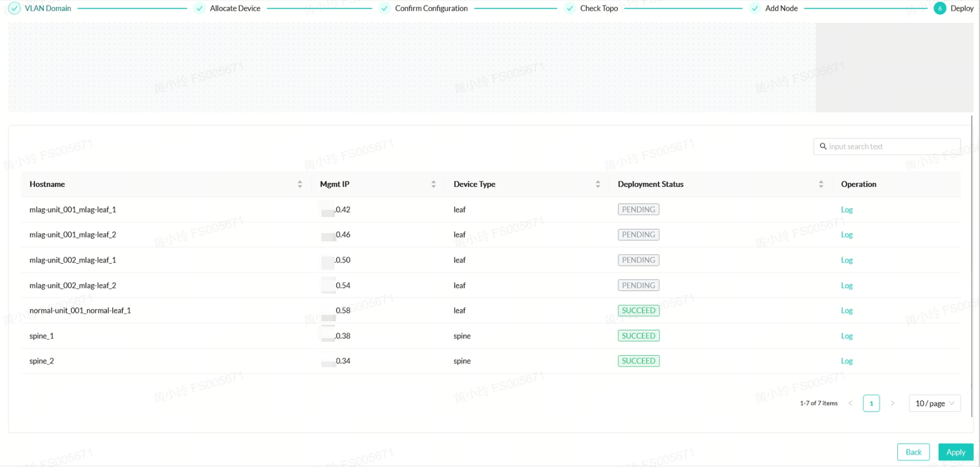Click the search magnifier icon
This screenshot has width=980, height=467.
823,146
